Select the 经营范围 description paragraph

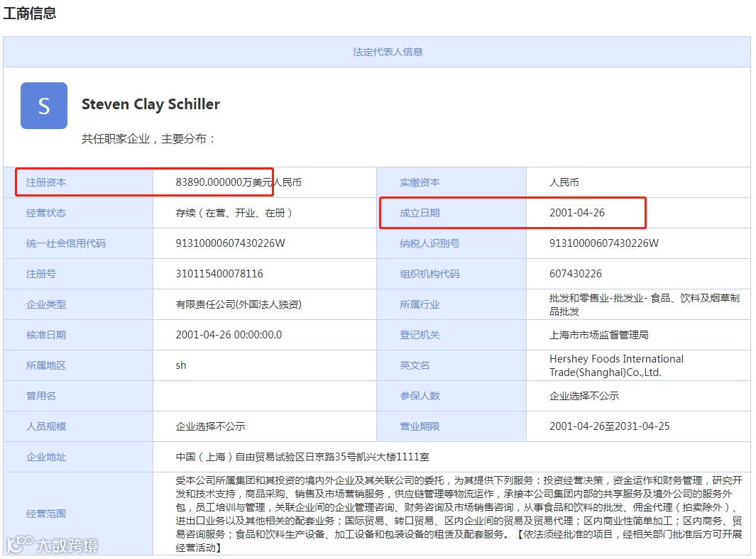pyautogui.click(x=459, y=514)
